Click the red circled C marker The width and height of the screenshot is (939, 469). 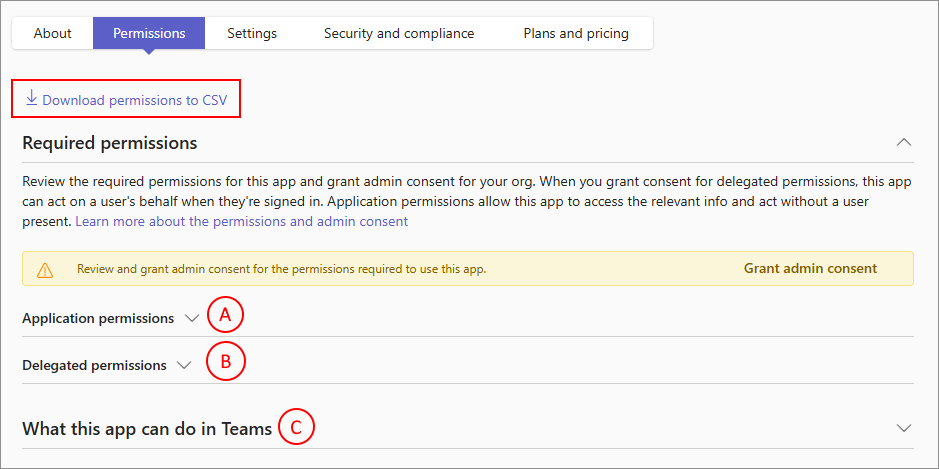pyautogui.click(x=295, y=428)
